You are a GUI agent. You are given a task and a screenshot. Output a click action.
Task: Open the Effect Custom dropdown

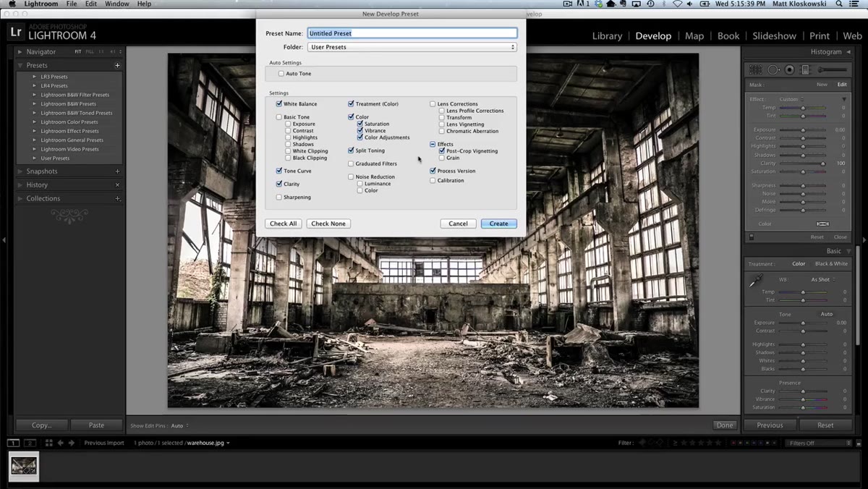pyautogui.click(x=791, y=99)
